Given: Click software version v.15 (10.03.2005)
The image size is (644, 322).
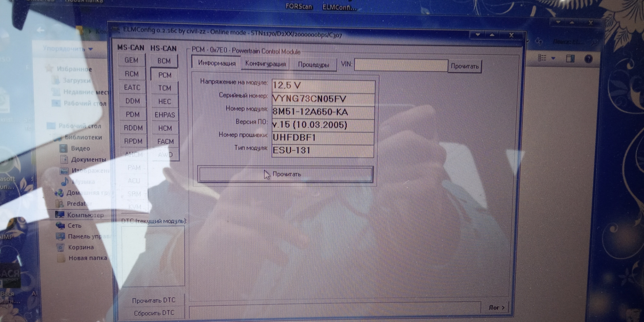Looking at the screenshot, I should pos(323,125).
